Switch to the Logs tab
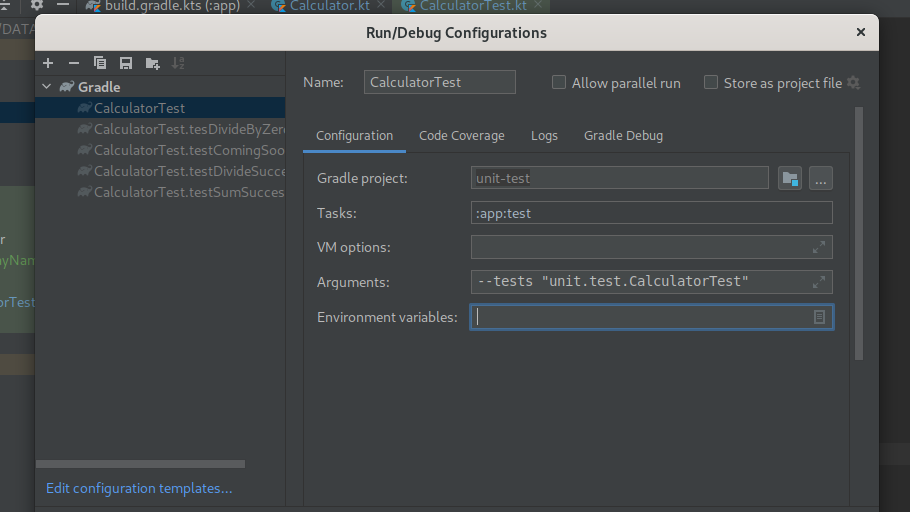910x512 pixels. (544, 136)
